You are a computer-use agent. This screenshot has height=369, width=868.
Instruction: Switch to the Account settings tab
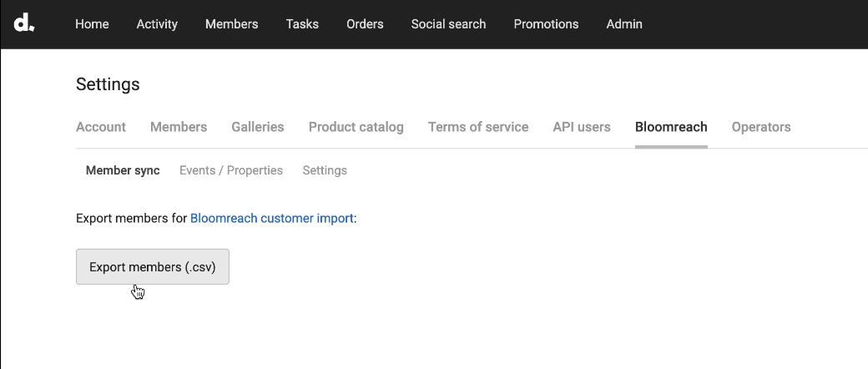click(x=101, y=127)
